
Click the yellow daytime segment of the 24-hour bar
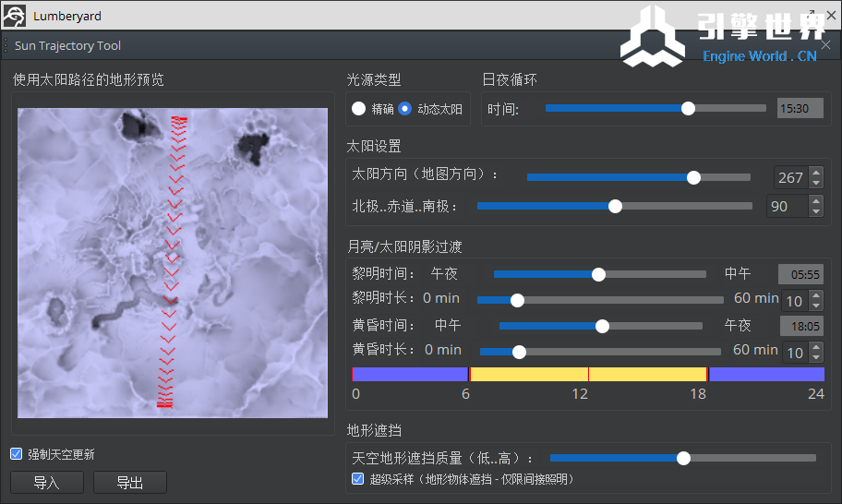pos(588,374)
